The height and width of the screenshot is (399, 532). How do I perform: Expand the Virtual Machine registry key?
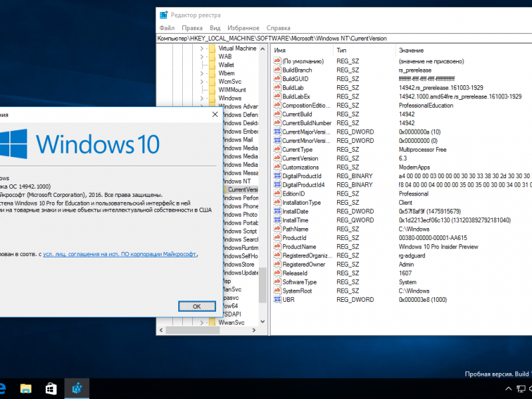click(x=202, y=49)
